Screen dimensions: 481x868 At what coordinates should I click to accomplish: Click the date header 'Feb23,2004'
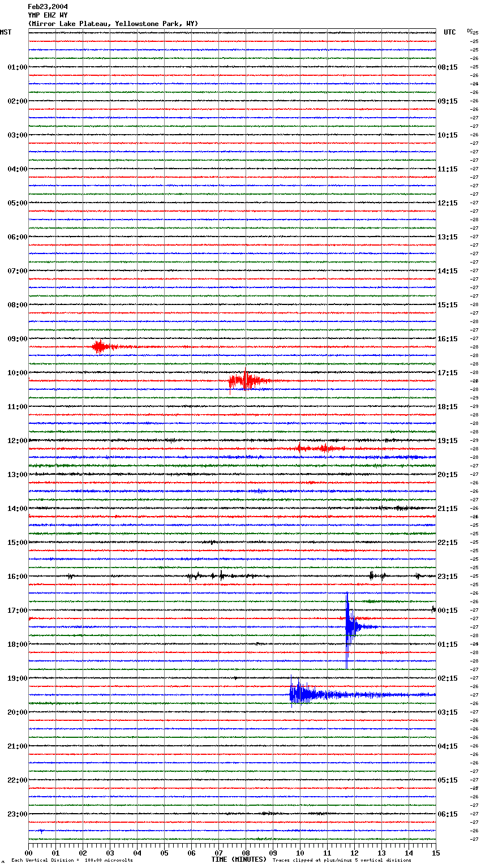pos(48,7)
